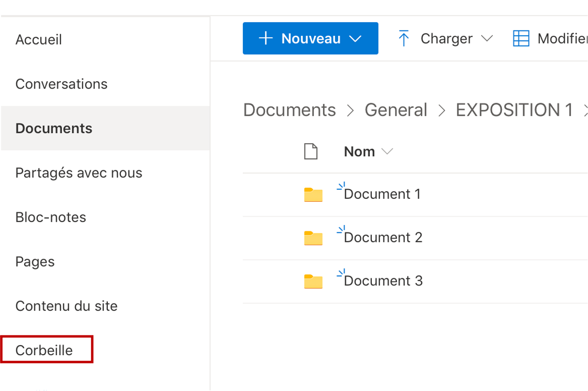Click the upload arrow icon next to Charger
Viewport: 588px width, 391px height.
[x=403, y=39]
